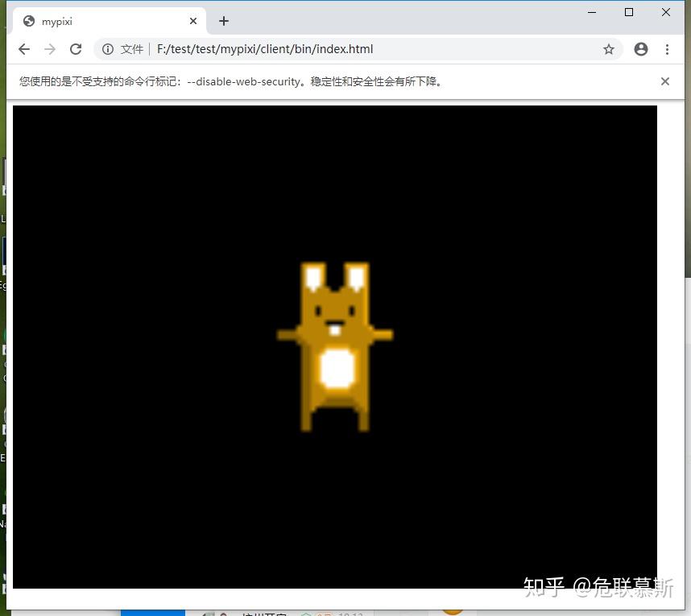Click the page info icon beside 文件
This screenshot has height=616, width=691.
[x=108, y=49]
